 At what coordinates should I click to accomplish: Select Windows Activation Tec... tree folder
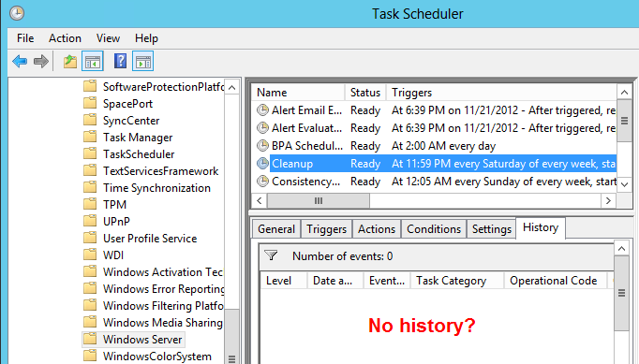[x=163, y=271]
